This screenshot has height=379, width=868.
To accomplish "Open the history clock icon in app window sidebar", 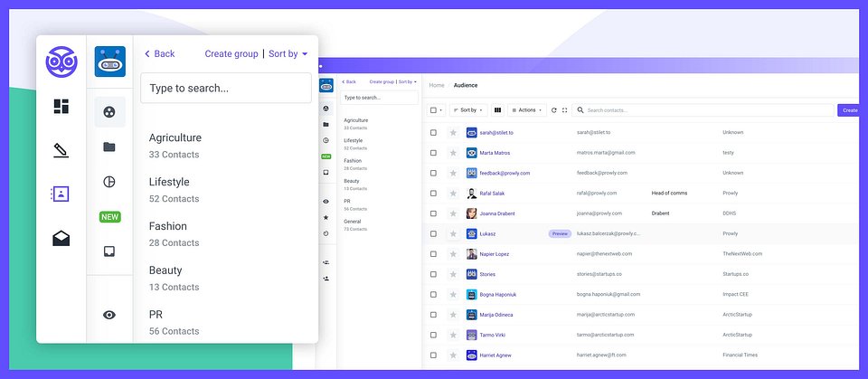I will (326, 234).
